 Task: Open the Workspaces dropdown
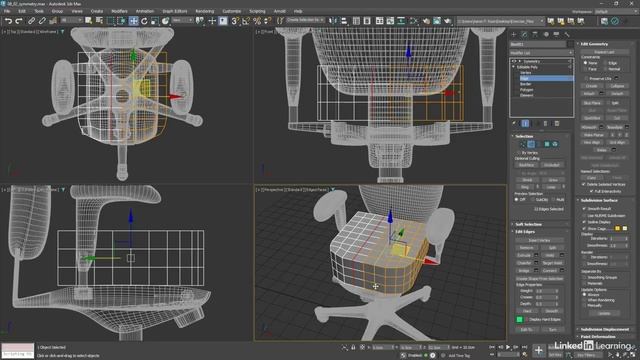coord(615,12)
